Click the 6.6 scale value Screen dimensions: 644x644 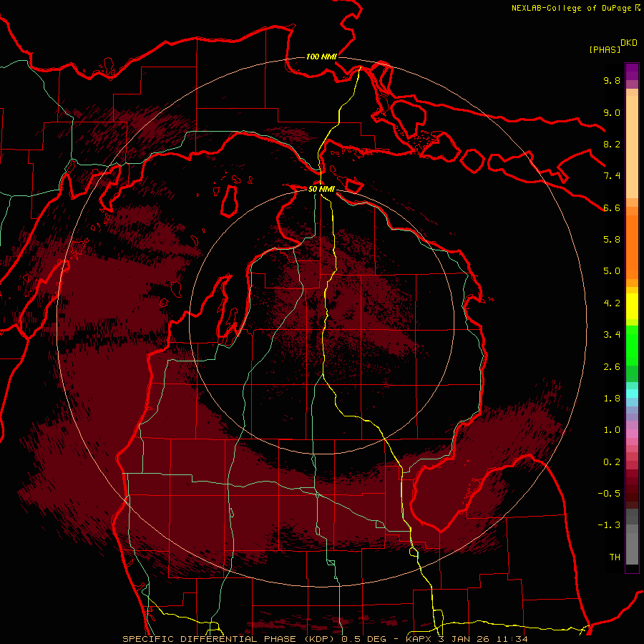[x=612, y=208]
